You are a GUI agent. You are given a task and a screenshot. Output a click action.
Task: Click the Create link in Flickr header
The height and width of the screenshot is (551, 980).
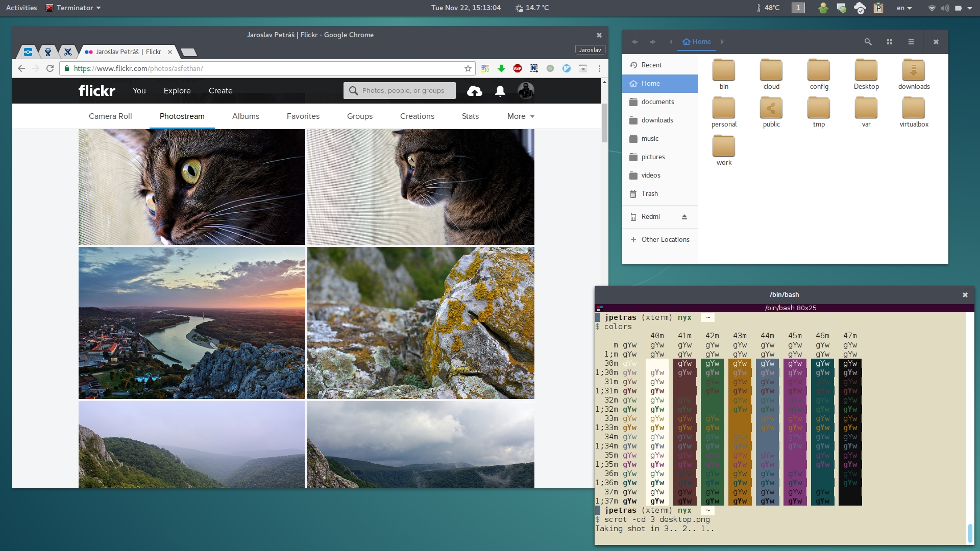[x=220, y=91]
